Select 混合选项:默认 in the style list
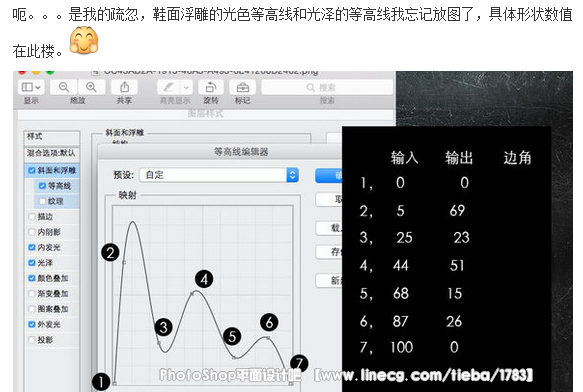Screen dimensions: 583x392 52,153
